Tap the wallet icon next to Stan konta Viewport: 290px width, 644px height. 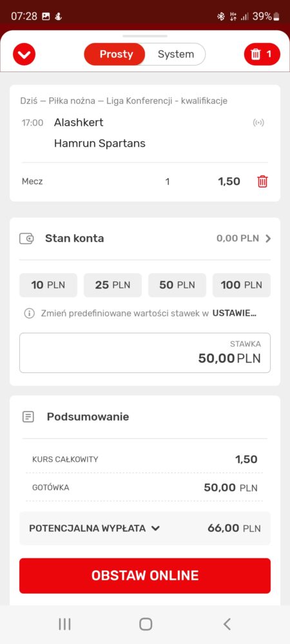pos(26,239)
